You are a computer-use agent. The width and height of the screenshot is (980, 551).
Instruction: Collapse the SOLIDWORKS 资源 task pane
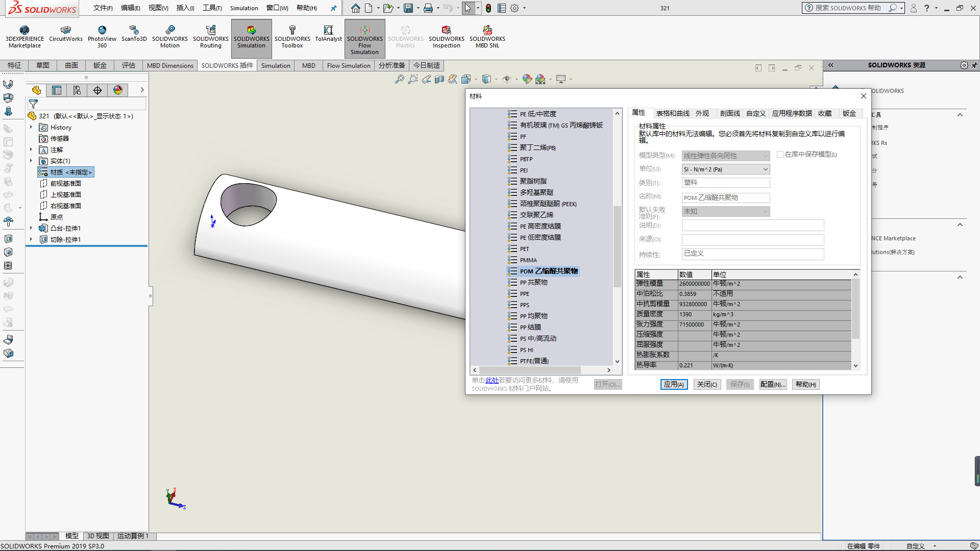(x=831, y=65)
